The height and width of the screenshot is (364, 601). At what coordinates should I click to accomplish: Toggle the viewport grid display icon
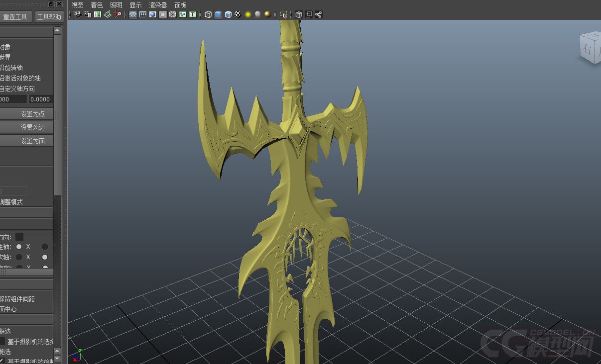click(133, 14)
